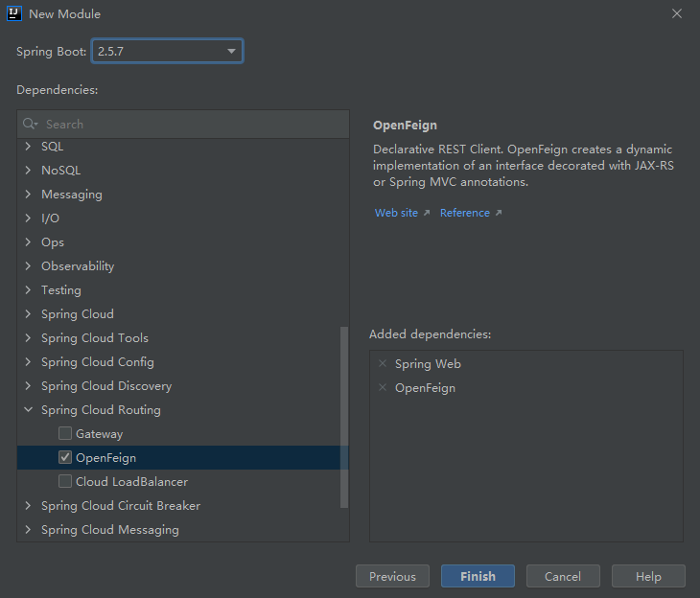
Task: Expand the NoSQL category
Action: click(28, 170)
